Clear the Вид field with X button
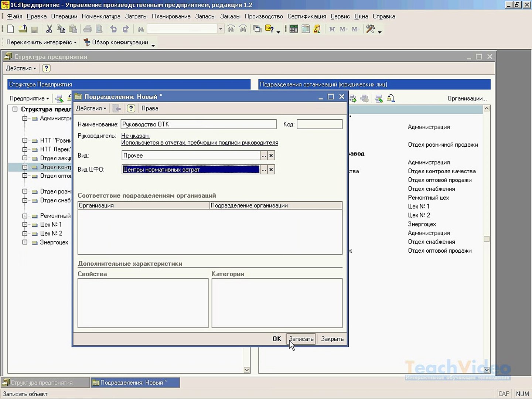This screenshot has height=399, width=532. [x=271, y=156]
